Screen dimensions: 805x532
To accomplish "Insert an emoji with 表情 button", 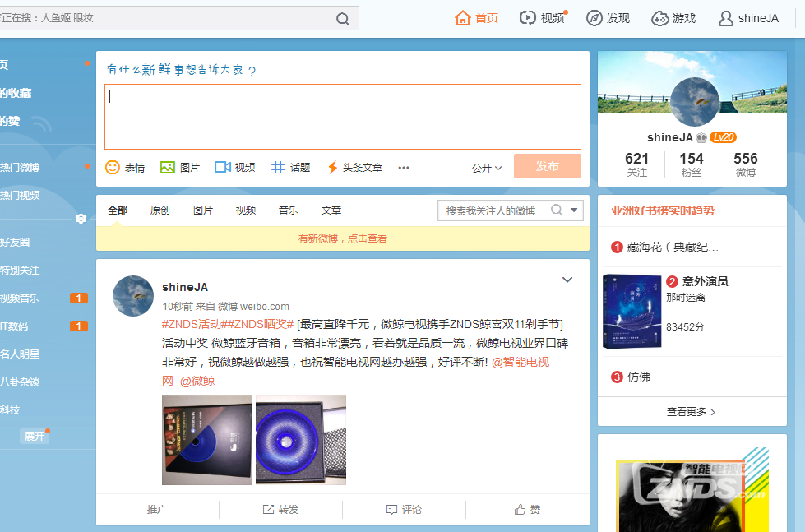I will pyautogui.click(x=125, y=168).
